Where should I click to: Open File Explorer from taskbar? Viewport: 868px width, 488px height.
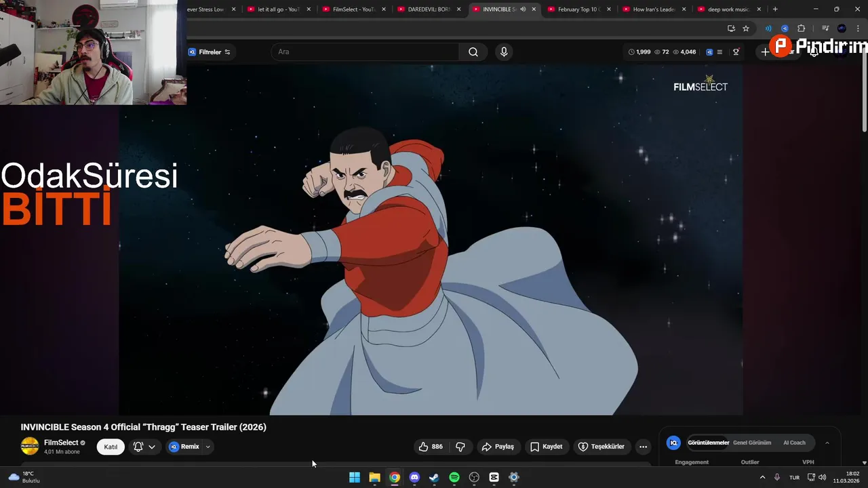point(374,477)
